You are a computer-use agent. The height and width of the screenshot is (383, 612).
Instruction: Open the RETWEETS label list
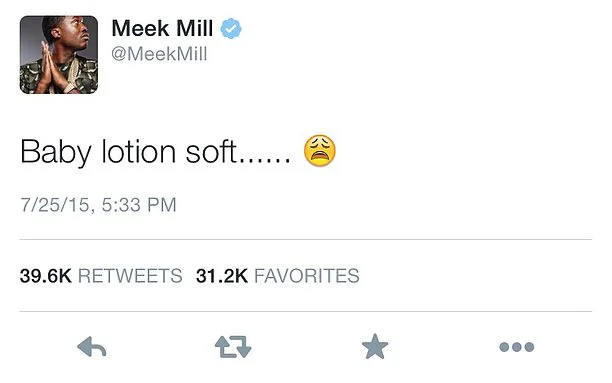(x=130, y=276)
